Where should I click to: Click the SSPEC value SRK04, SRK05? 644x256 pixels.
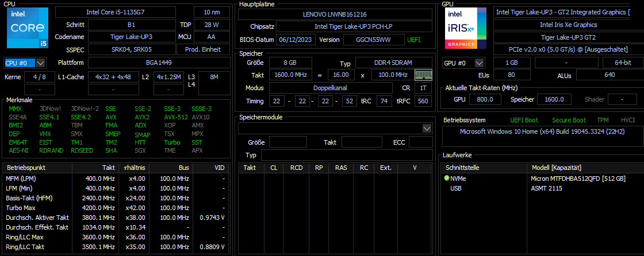pyautogui.click(x=132, y=49)
